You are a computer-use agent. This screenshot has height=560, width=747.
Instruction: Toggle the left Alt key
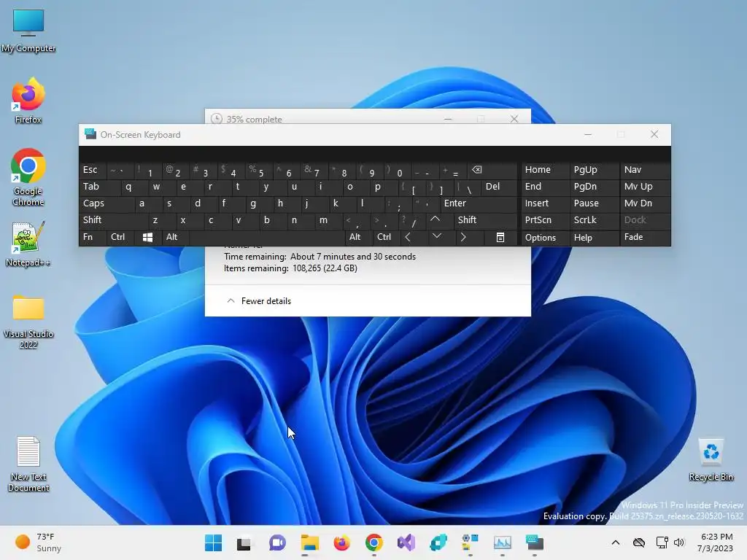point(175,237)
